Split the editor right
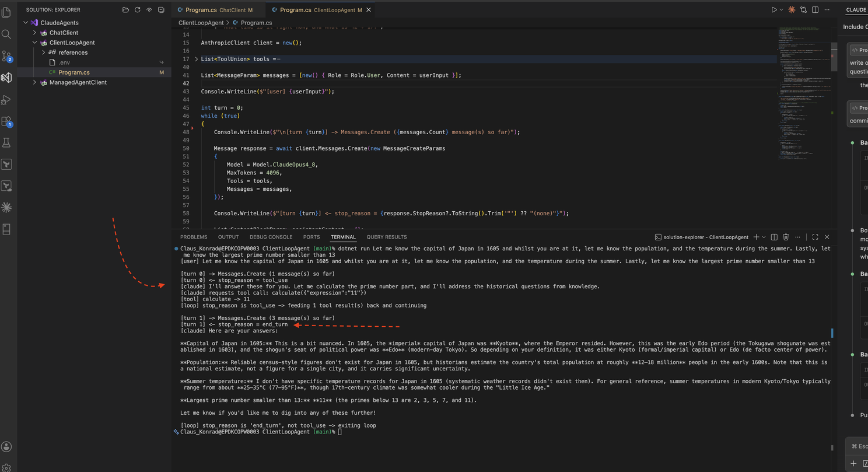 [815, 10]
